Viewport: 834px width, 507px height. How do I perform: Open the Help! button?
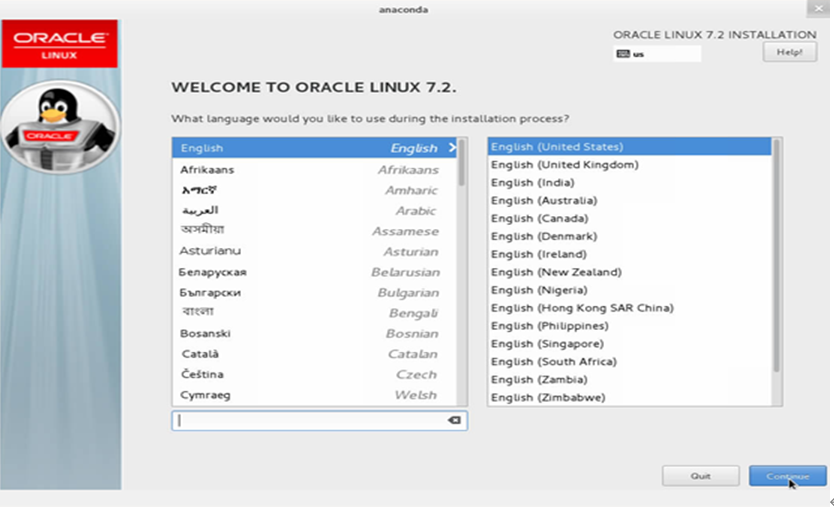pyautogui.click(x=790, y=52)
